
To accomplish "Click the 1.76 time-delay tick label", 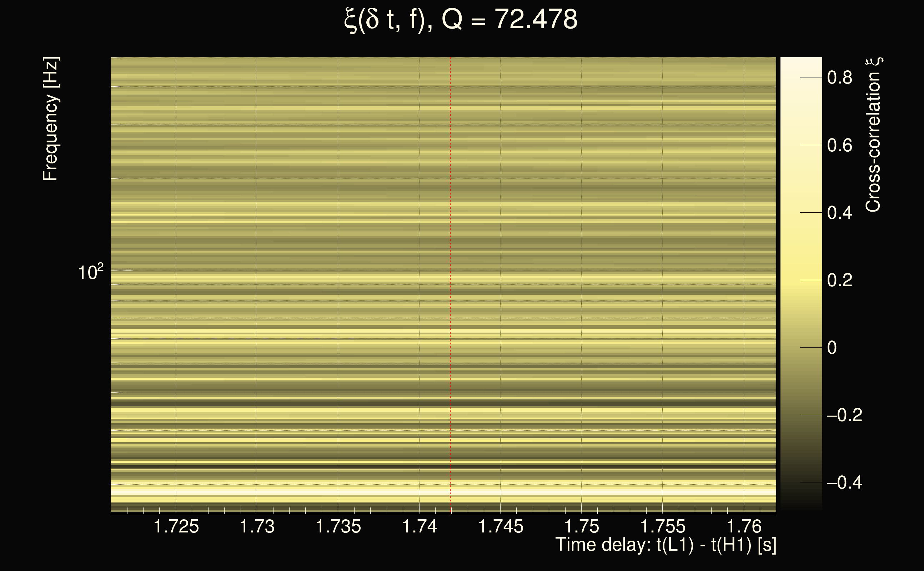I will coord(744,526).
